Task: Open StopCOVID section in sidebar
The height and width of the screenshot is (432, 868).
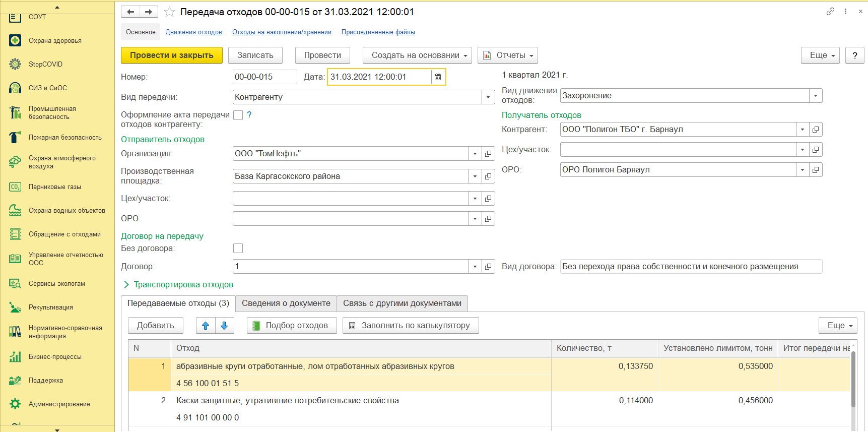Action: [45, 65]
